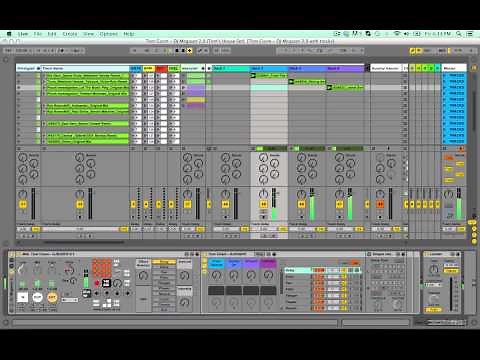Toggle Deck 2 crossfader assign buttons
Viewport: 480px width, 360px height.
click(269, 236)
